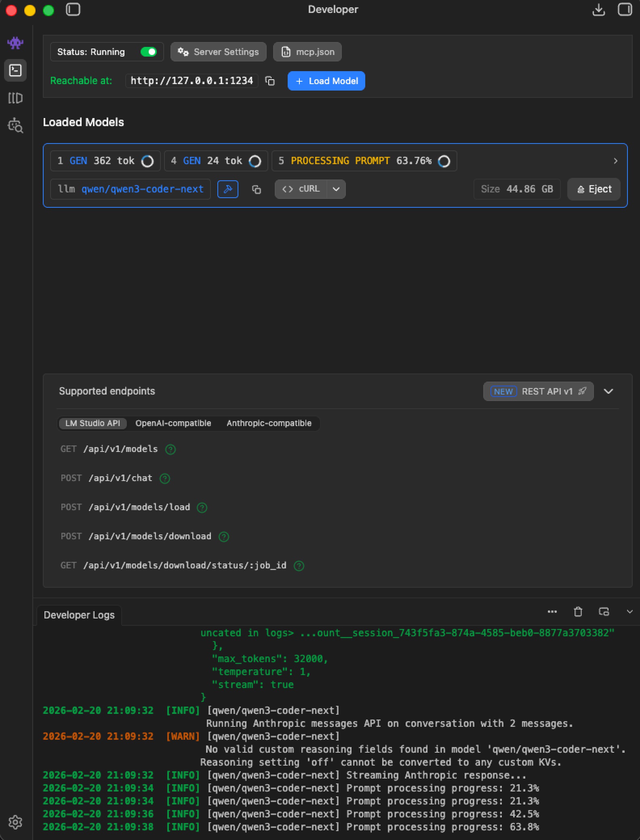Show help for GET /api/v1/models
640x840 pixels.
(x=171, y=450)
